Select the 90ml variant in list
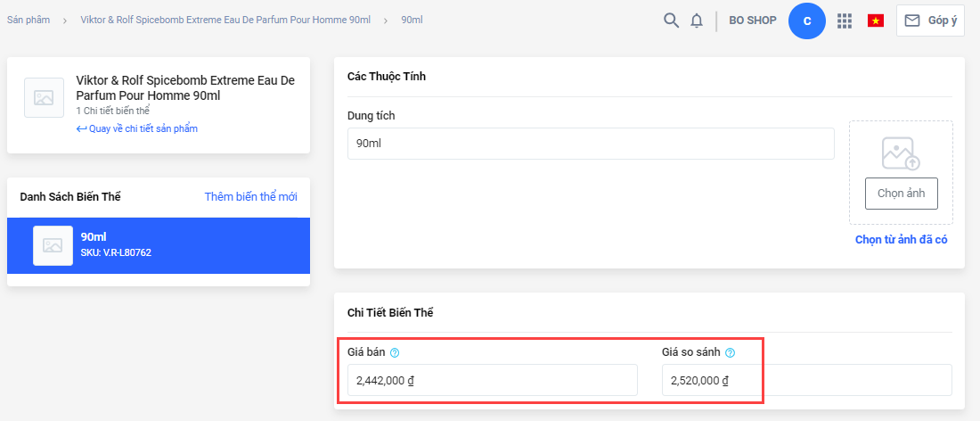The width and height of the screenshot is (980, 421). [x=159, y=245]
